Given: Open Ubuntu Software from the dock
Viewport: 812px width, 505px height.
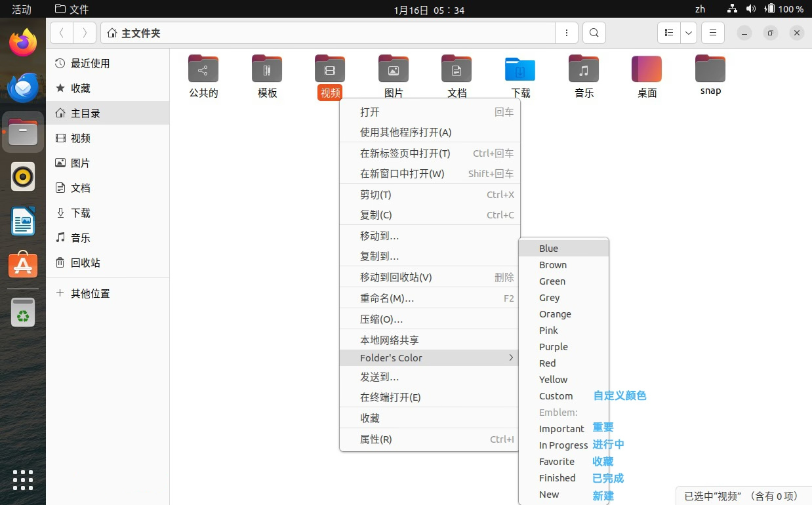Looking at the screenshot, I should pyautogui.click(x=22, y=265).
